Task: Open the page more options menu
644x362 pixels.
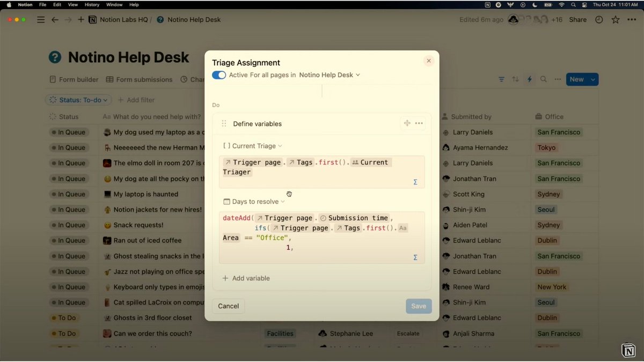Action: (x=631, y=20)
